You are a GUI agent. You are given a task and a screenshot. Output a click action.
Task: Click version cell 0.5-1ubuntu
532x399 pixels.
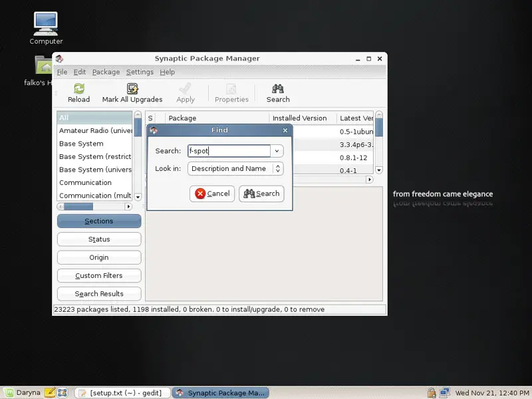coord(356,132)
